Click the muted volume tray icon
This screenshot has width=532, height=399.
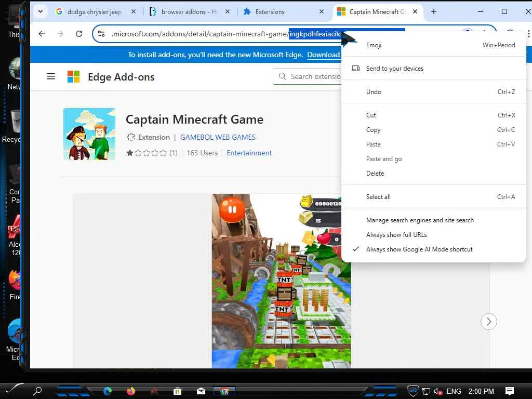tap(438, 392)
